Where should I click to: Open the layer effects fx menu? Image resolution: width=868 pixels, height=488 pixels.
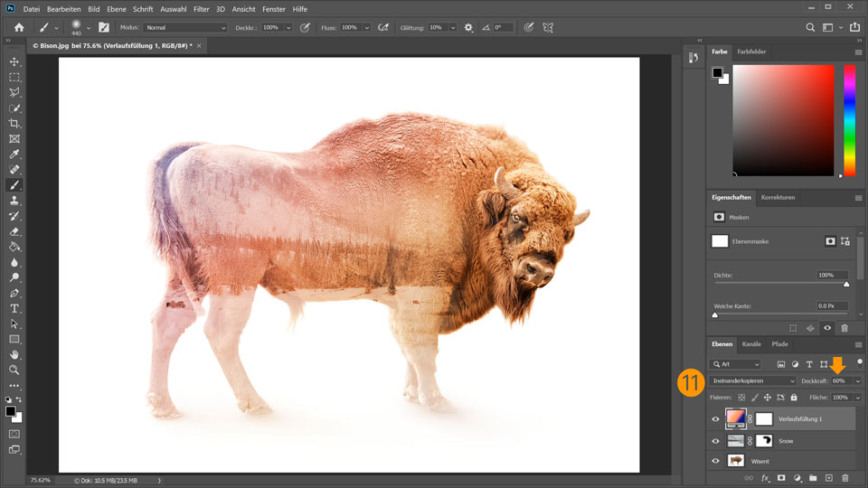(765, 477)
